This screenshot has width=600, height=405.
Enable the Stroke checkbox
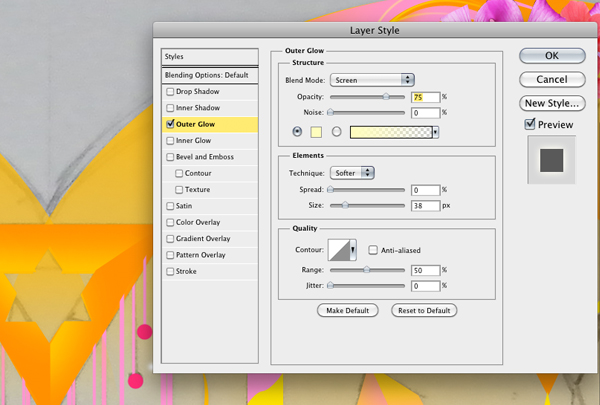pos(170,271)
